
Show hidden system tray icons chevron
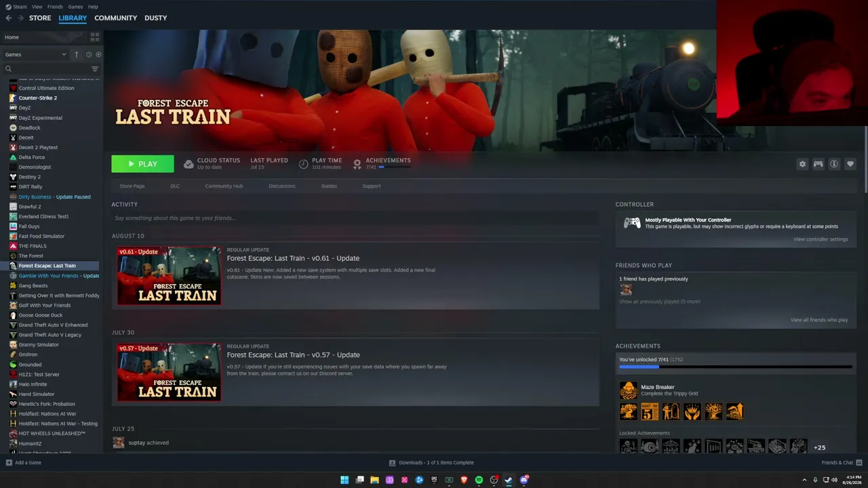pos(804,480)
